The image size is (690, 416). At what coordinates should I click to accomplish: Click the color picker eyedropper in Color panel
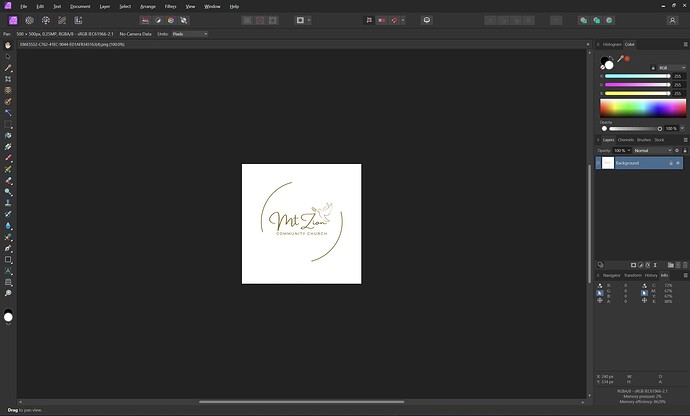(620, 58)
